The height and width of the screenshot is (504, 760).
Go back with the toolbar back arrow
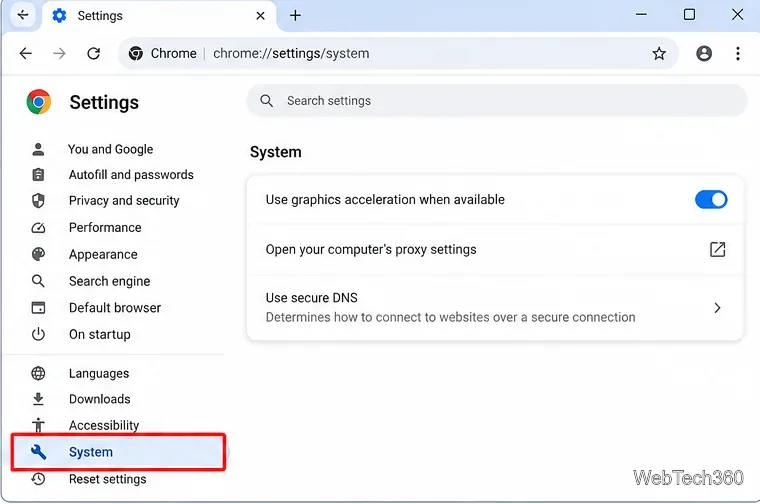(26, 53)
